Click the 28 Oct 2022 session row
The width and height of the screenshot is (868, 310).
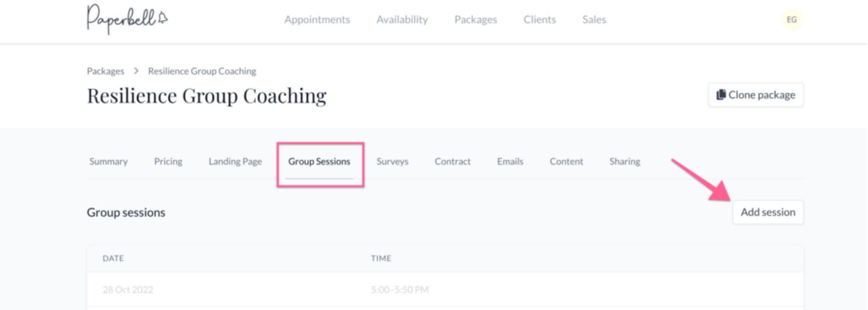128,290
